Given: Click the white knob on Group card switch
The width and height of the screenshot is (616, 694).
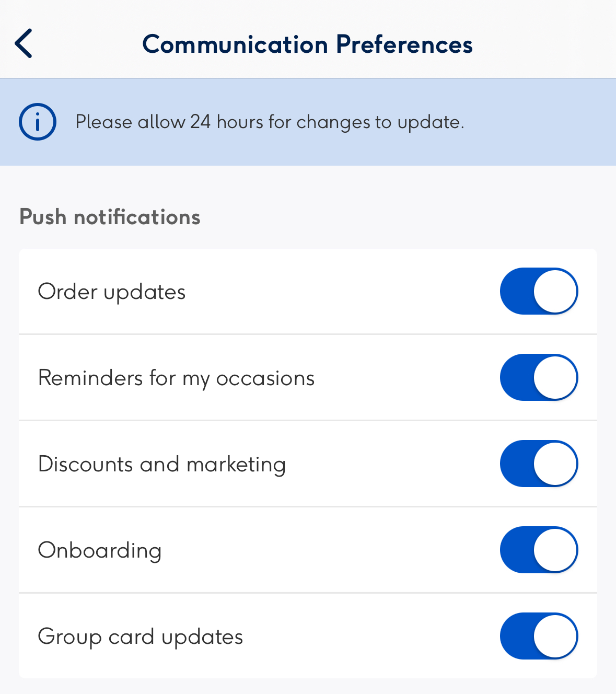Looking at the screenshot, I should tap(555, 636).
